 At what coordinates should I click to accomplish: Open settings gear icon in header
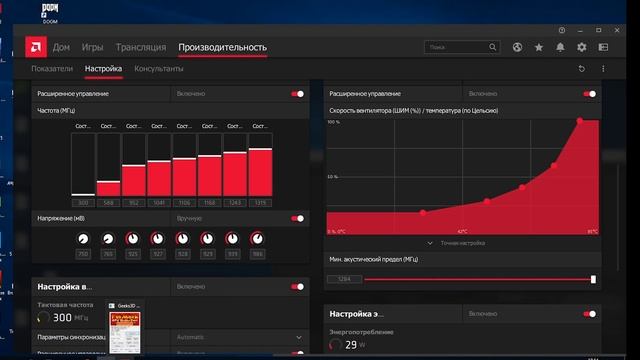point(582,47)
